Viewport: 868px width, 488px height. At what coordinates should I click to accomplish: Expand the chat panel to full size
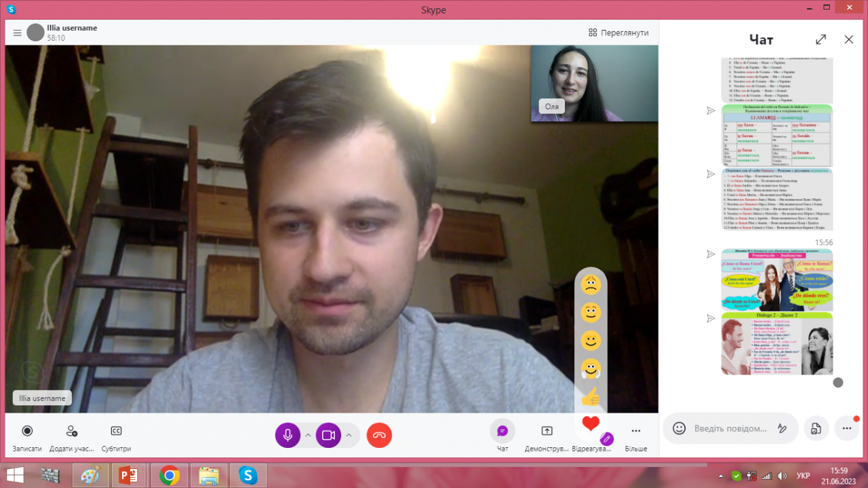[821, 39]
